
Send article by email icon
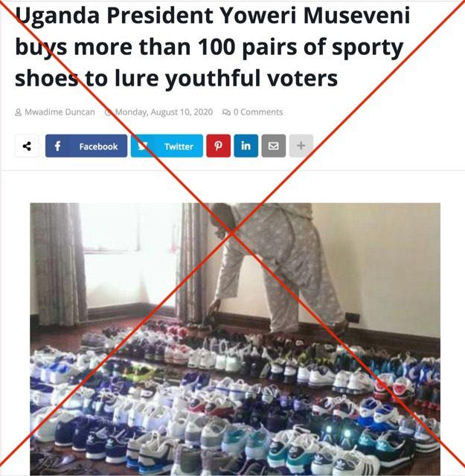point(274,146)
